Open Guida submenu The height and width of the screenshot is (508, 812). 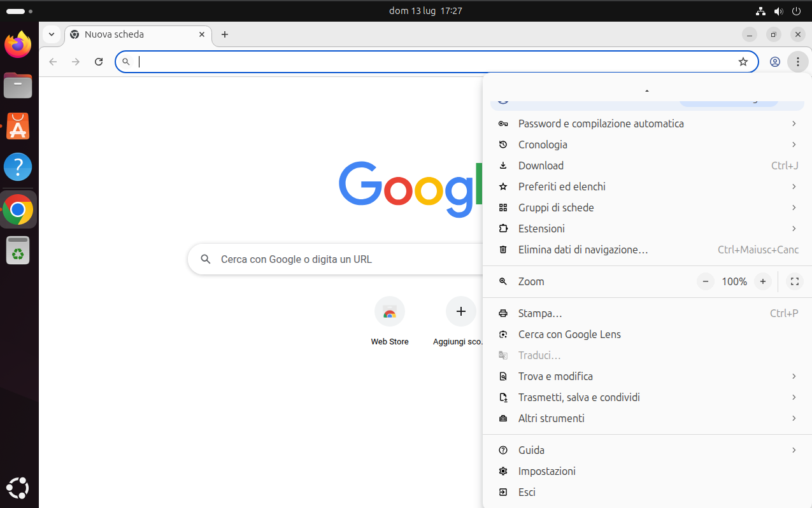point(647,450)
